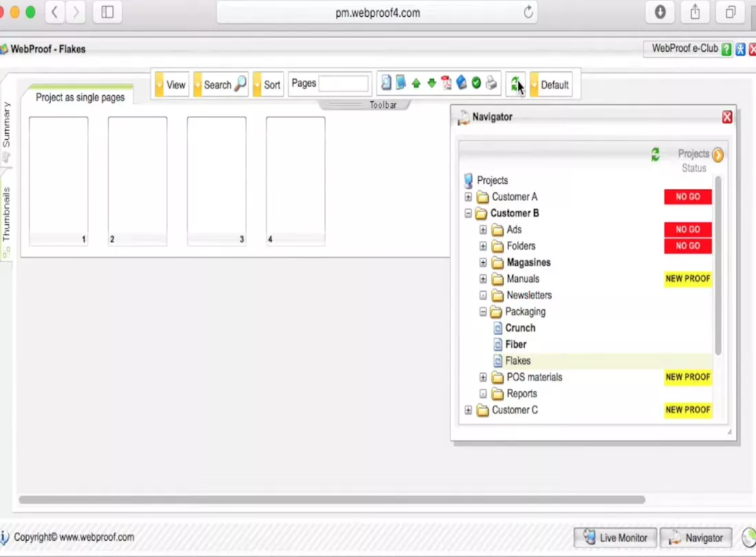Open the WebProof e-Club link
The width and height of the screenshot is (756, 557).
tap(685, 49)
